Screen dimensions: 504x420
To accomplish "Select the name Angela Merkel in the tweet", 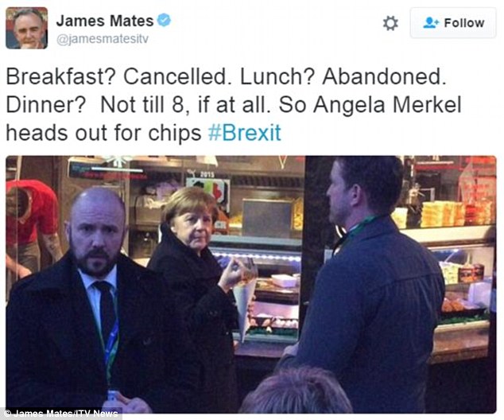I will [x=387, y=105].
